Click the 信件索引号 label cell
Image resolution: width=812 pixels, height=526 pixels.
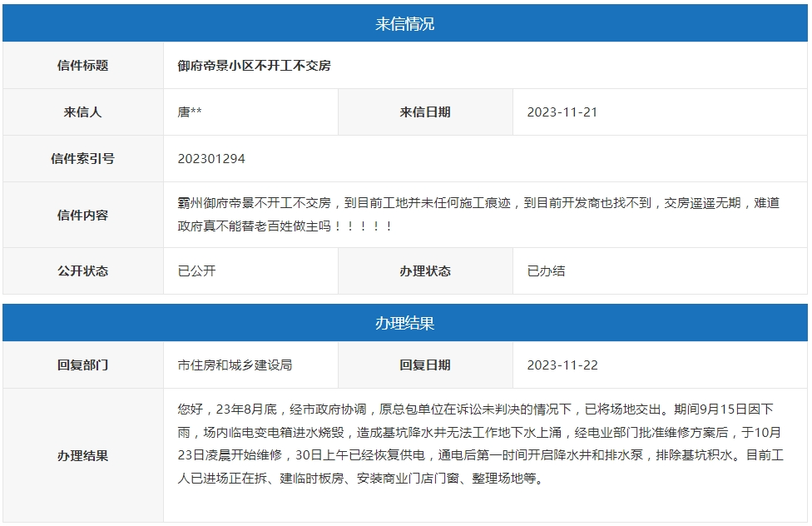(83, 159)
